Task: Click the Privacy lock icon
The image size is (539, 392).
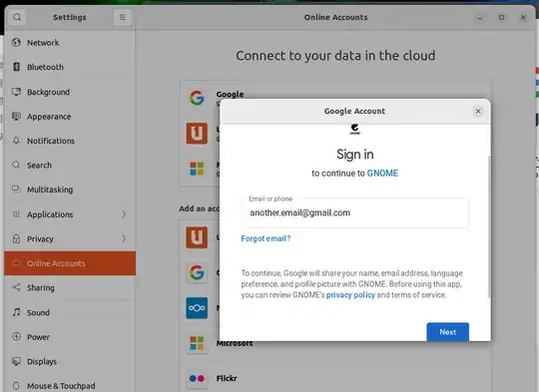Action: point(16,238)
